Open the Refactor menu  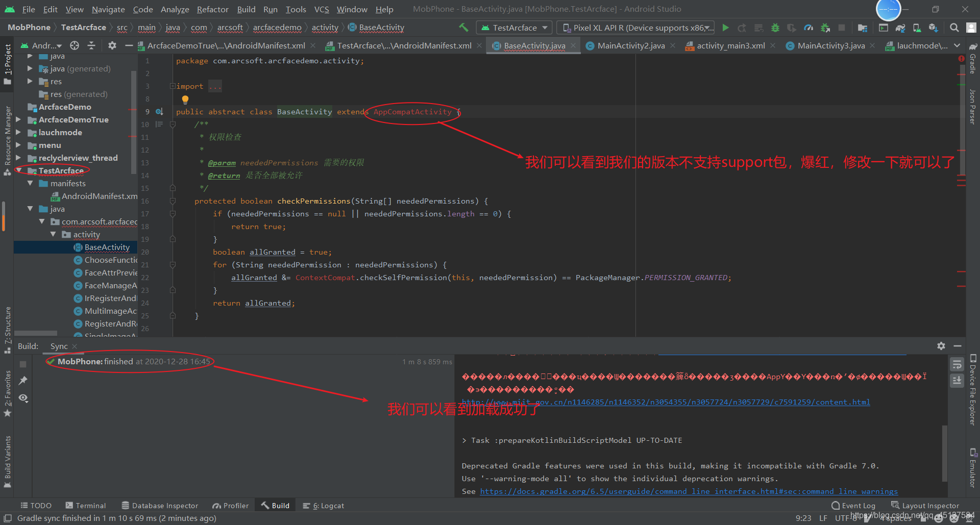(212, 9)
